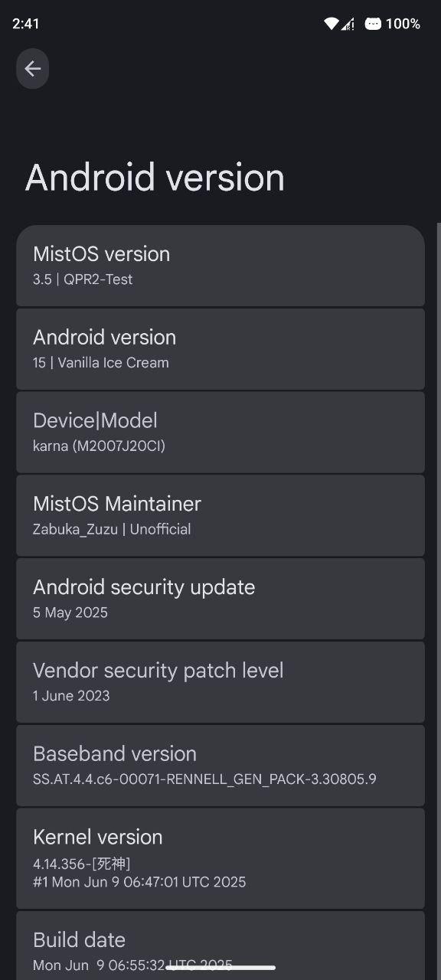
Task: Open the MistOS Maintainer entry
Action: (220, 515)
